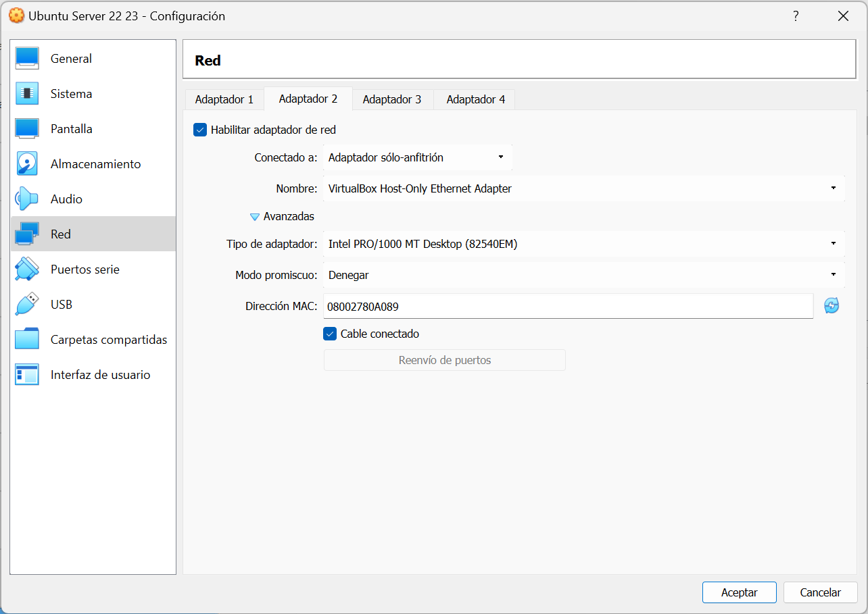The image size is (868, 614).
Task: Open the Tipo de adaptador dropdown
Action: coord(583,244)
